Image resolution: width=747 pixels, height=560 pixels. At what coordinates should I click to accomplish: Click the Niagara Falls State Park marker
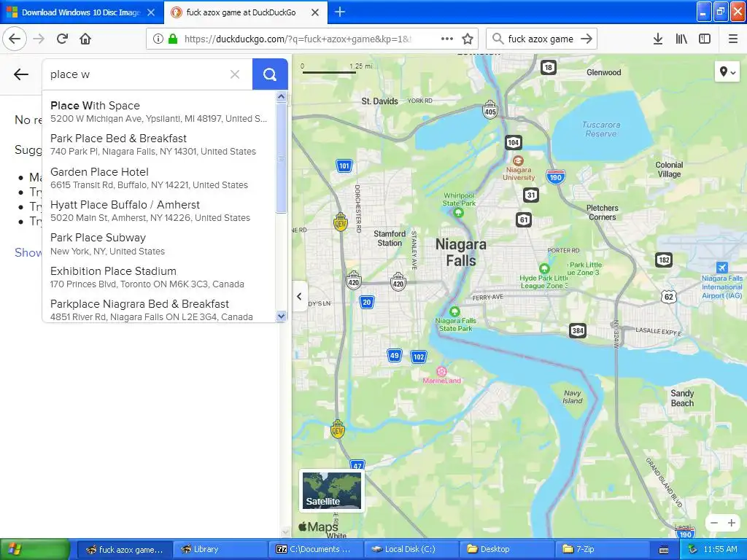pyautogui.click(x=455, y=312)
